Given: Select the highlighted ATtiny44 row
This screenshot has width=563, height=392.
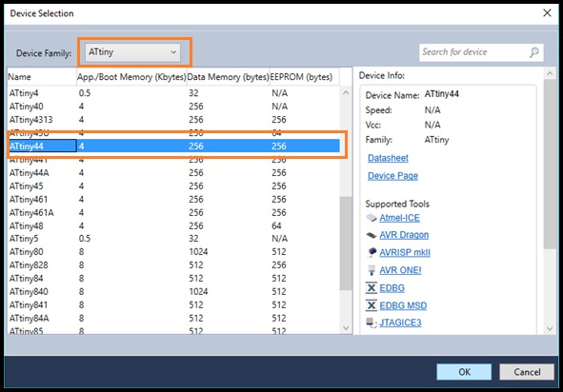Looking at the screenshot, I should 173,146.
